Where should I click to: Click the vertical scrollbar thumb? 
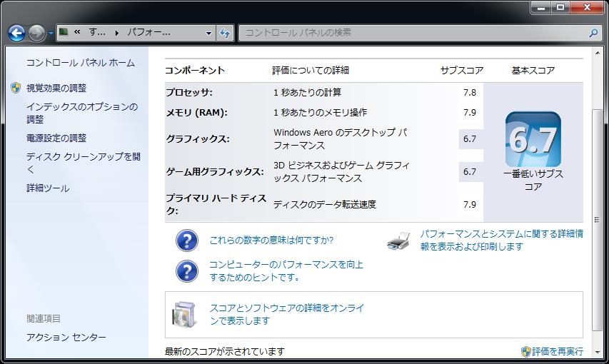click(x=598, y=220)
